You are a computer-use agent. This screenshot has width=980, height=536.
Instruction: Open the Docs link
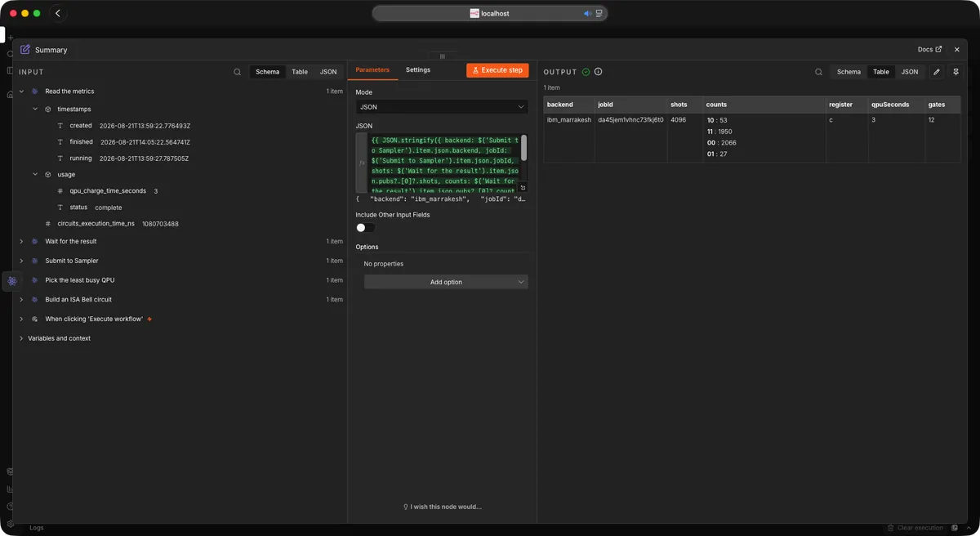coord(929,50)
